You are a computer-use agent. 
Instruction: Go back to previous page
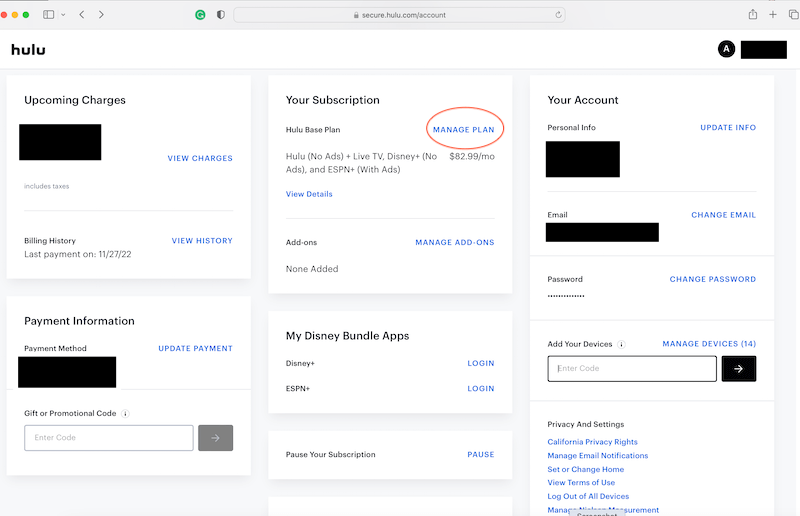click(x=82, y=15)
